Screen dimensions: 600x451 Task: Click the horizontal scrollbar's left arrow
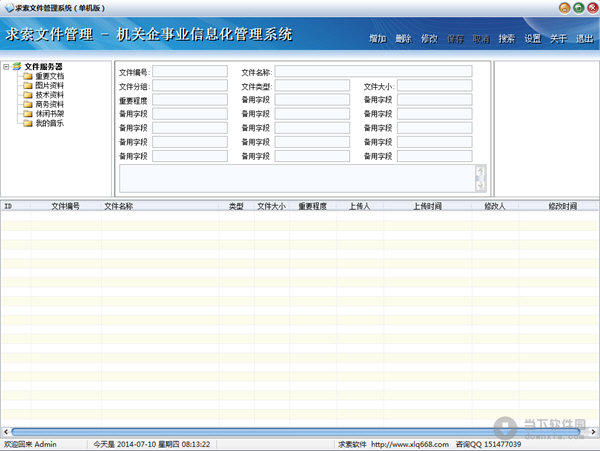coord(6,432)
